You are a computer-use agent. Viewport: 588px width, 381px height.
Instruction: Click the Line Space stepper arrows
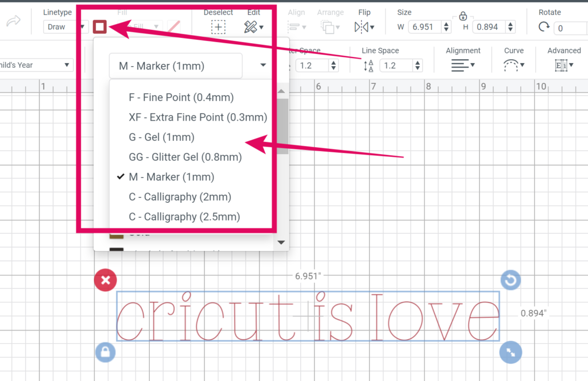[417, 66]
